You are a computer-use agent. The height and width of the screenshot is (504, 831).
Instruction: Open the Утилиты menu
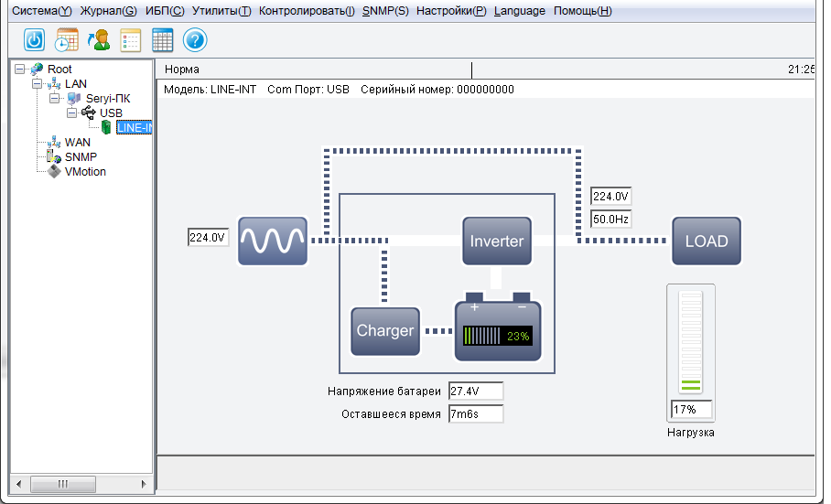pos(221,11)
